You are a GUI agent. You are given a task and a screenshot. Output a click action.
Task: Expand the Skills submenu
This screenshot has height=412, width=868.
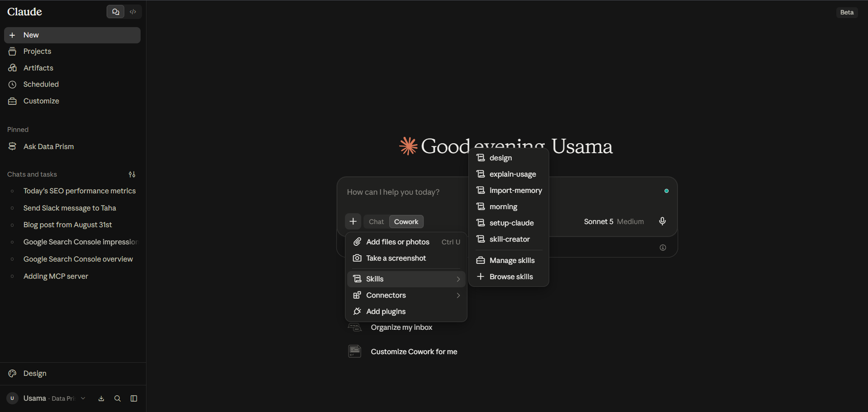point(406,279)
